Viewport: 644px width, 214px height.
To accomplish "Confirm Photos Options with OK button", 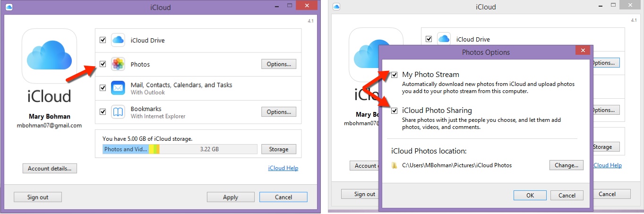I will click(530, 196).
